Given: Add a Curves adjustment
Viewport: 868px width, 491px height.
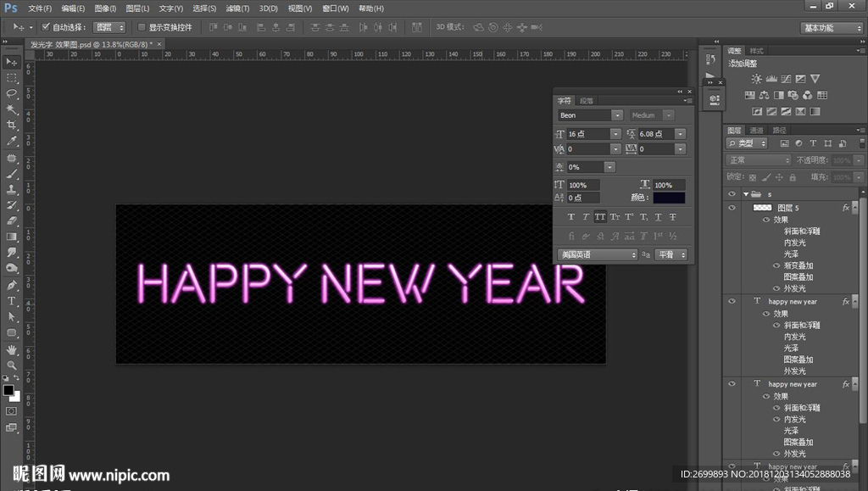Looking at the screenshot, I should (786, 79).
